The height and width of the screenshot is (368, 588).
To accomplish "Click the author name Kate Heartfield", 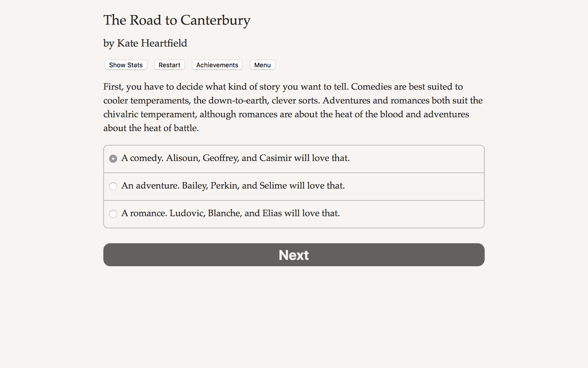I will pyautogui.click(x=145, y=43).
